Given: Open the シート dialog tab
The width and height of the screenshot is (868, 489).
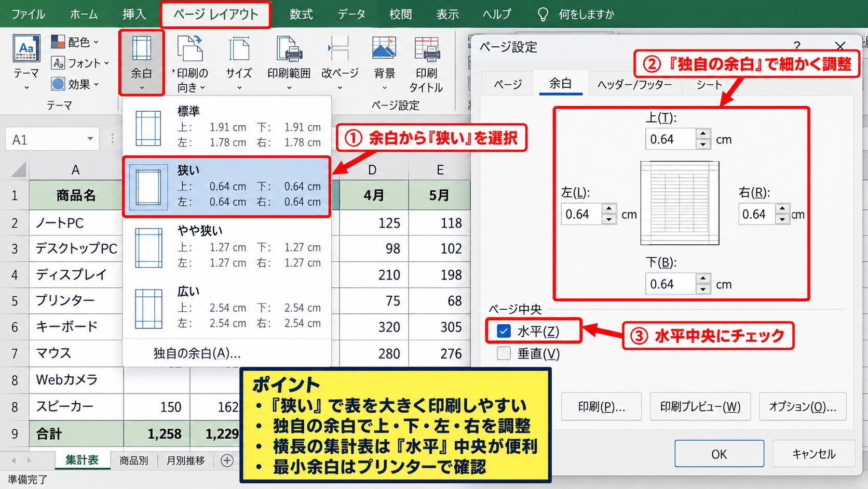Looking at the screenshot, I should coord(709,84).
